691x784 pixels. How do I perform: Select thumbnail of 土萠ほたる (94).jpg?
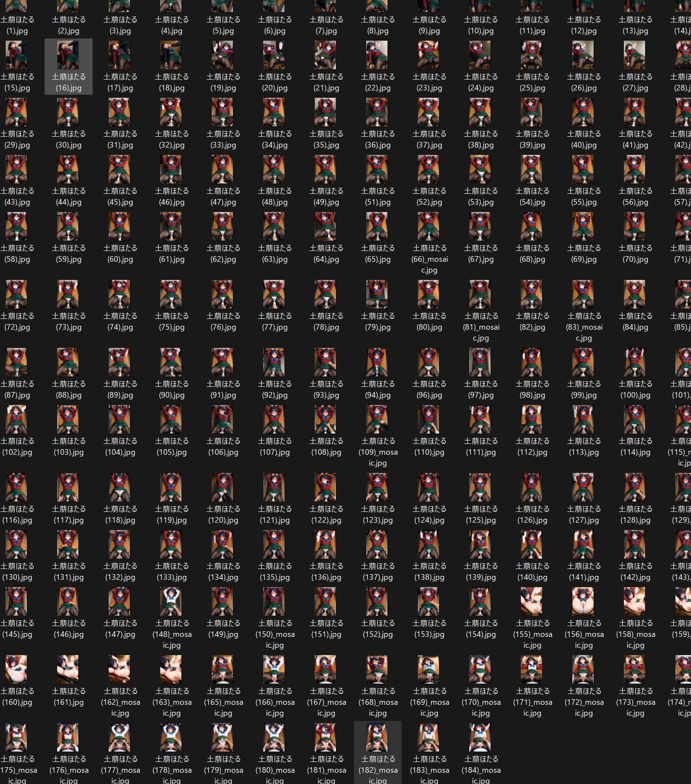(x=377, y=362)
